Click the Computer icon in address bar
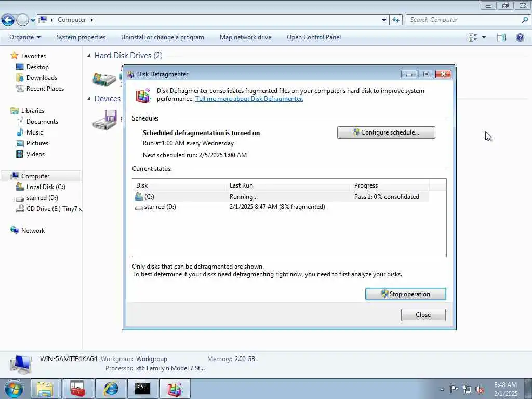Screen dimensions: 532x399 click(x=43, y=19)
